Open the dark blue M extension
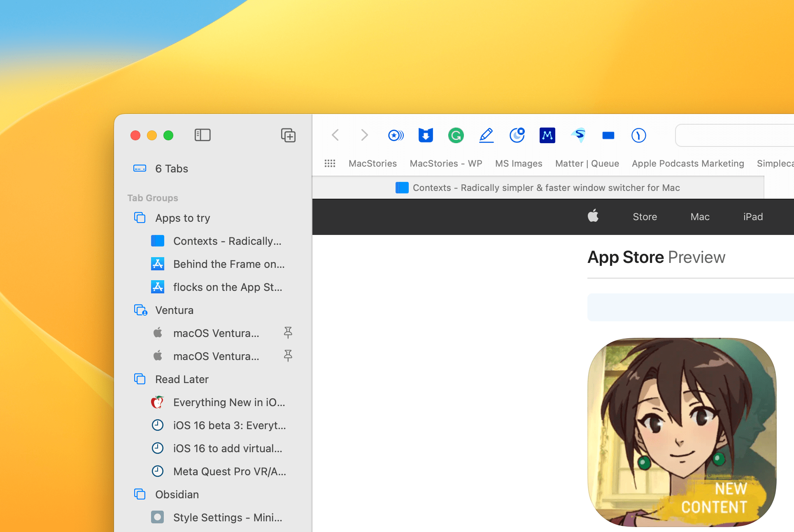This screenshot has width=794, height=532. click(x=547, y=135)
